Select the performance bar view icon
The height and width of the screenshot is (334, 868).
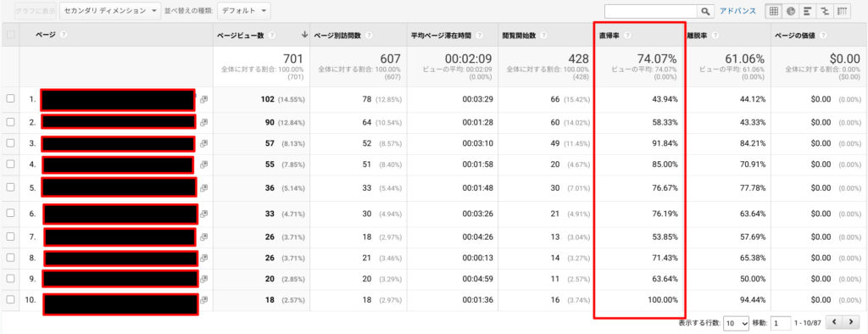(808, 10)
